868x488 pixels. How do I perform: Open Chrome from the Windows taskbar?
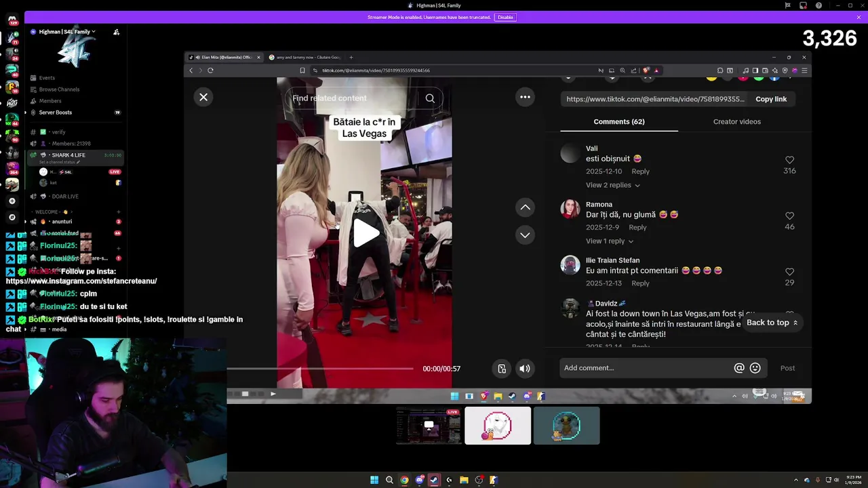tap(404, 480)
